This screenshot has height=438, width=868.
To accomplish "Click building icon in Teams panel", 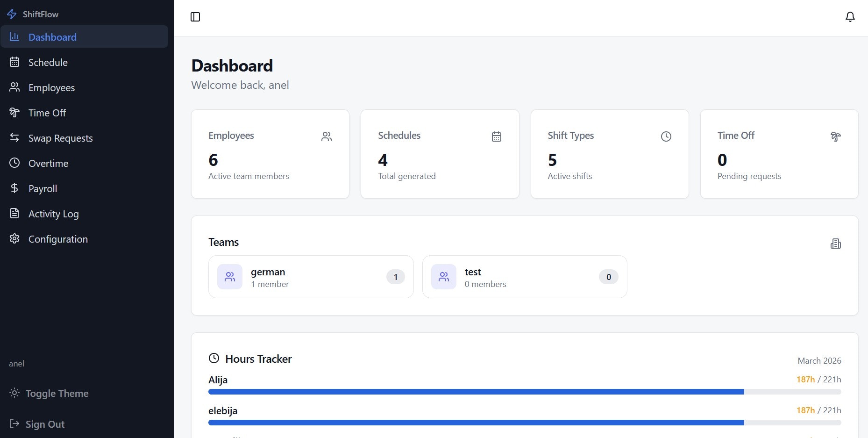I will (x=836, y=244).
